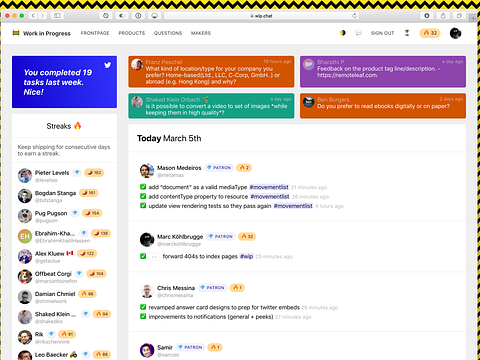The image size is (480, 360).
Task: Click the SIGN OUT link
Action: (382, 33)
